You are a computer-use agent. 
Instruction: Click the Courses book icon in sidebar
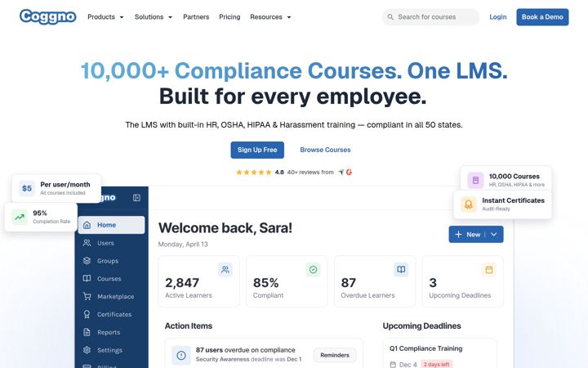point(87,279)
